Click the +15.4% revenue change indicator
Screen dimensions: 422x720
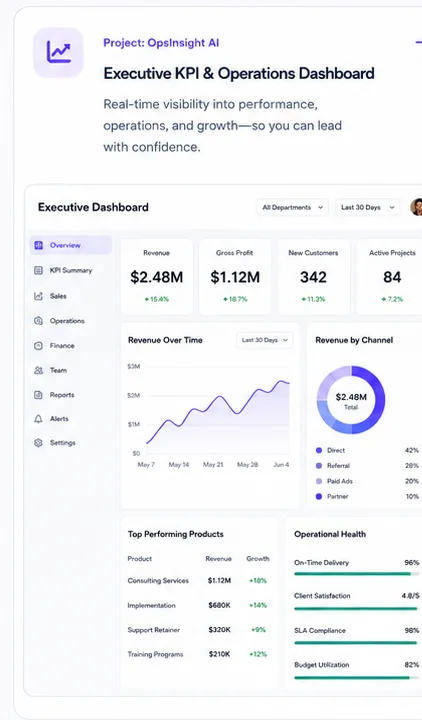click(157, 299)
